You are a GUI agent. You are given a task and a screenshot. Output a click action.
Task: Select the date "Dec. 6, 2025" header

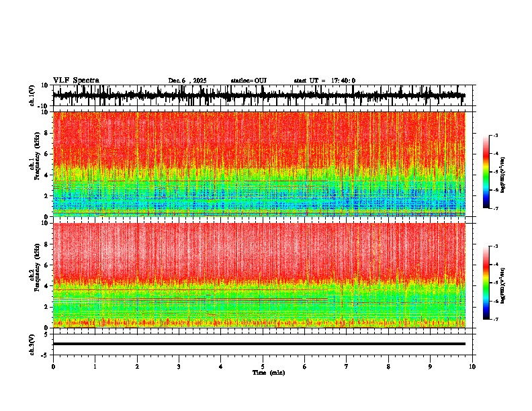pyautogui.click(x=187, y=81)
